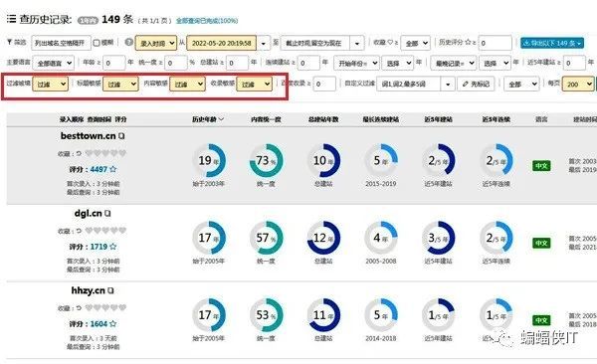This screenshot has height=364, width=597.
Task: Click the star icon next to score 1719
Action: [x=113, y=247]
